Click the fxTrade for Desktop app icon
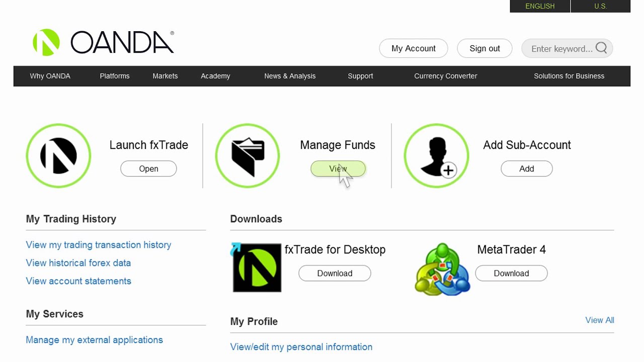 [257, 267]
